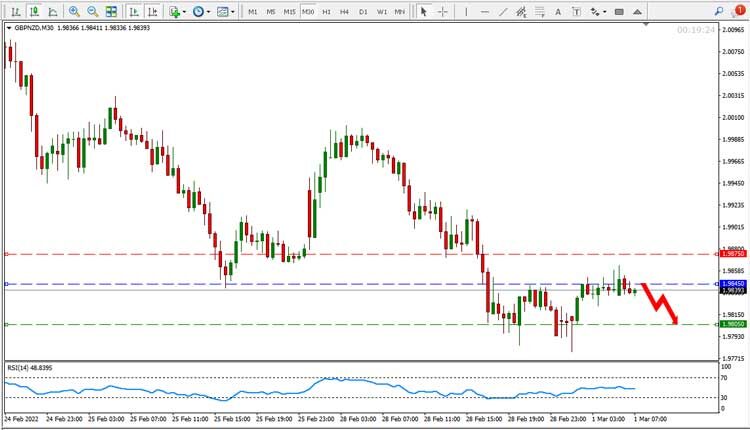
Task: Open the periodicity clock dropdown
Action: pyautogui.click(x=201, y=12)
